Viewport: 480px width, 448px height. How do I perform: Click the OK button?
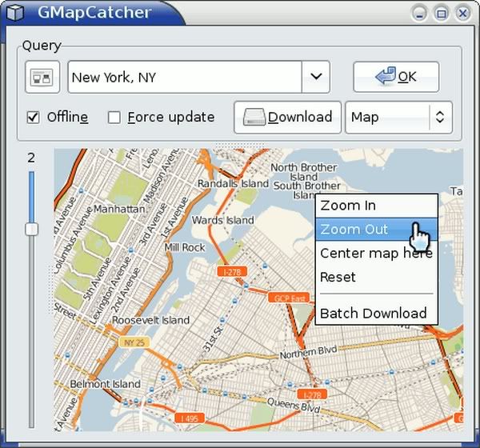[396, 77]
